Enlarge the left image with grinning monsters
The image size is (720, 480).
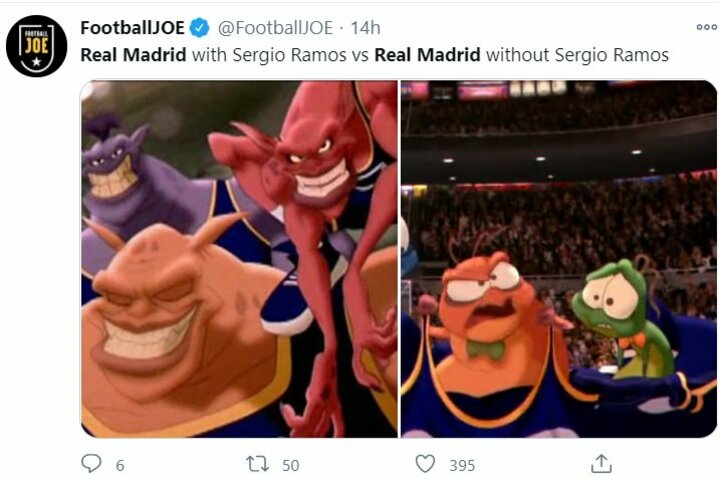[239, 258]
